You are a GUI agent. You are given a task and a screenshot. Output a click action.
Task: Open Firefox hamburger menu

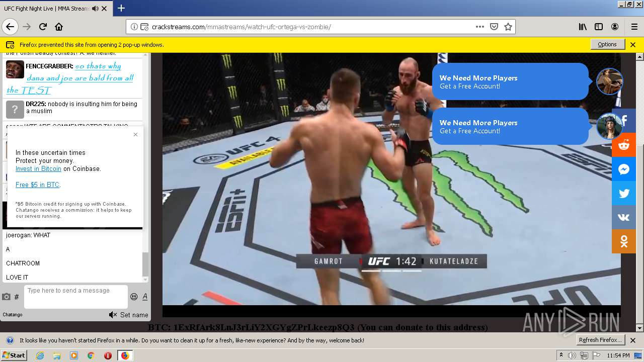click(x=634, y=27)
